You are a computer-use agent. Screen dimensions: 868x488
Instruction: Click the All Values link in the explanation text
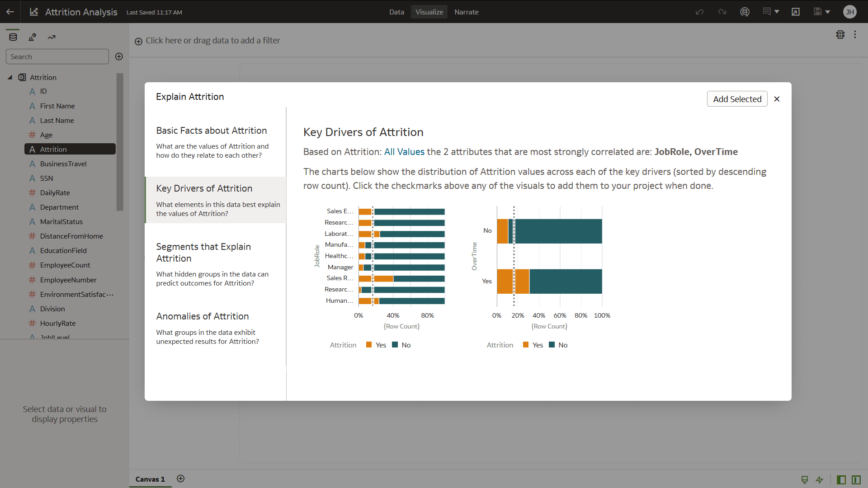404,152
